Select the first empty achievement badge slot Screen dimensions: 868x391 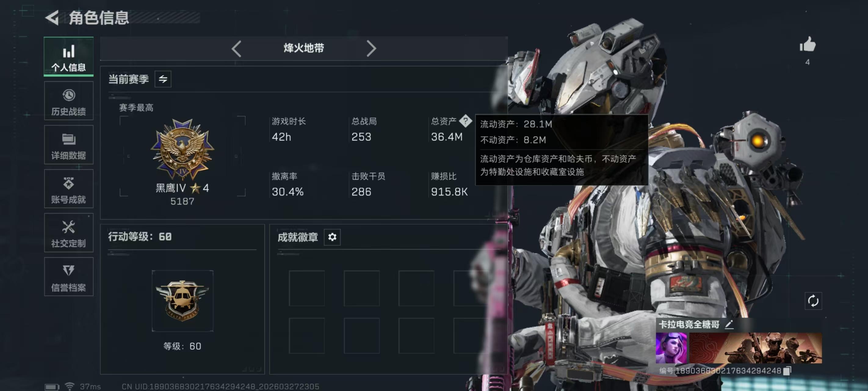pyautogui.click(x=307, y=288)
